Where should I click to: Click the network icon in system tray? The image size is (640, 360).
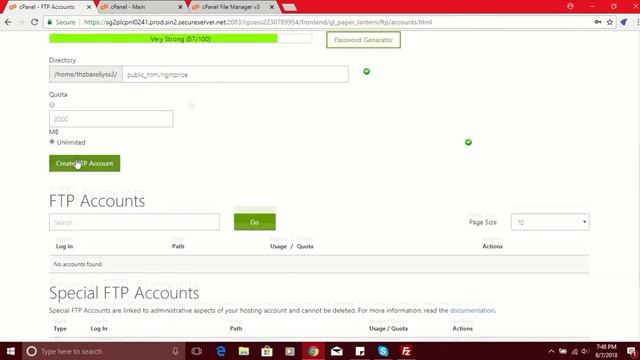point(574,351)
